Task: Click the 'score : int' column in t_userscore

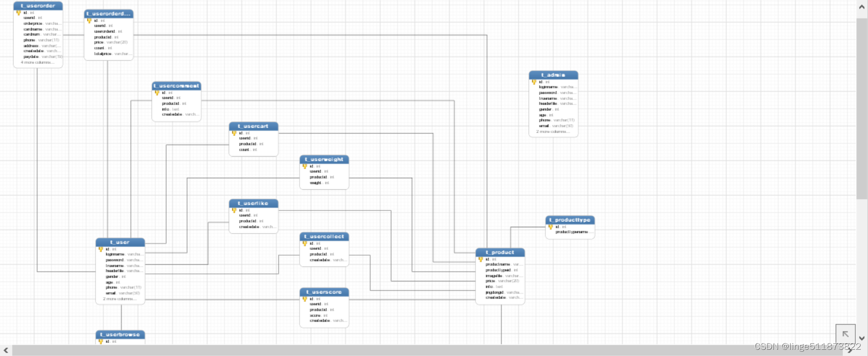Action: click(319, 316)
